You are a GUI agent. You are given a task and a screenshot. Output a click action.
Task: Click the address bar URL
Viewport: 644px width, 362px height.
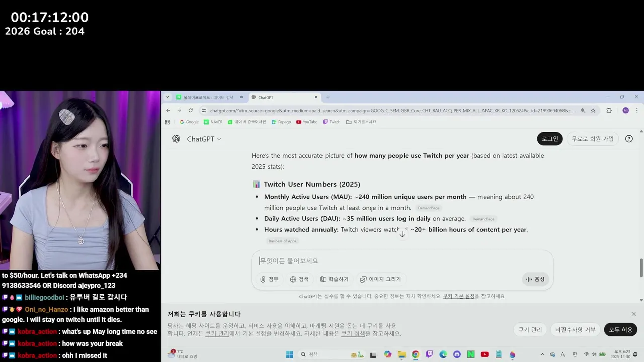pyautogui.click(x=392, y=110)
